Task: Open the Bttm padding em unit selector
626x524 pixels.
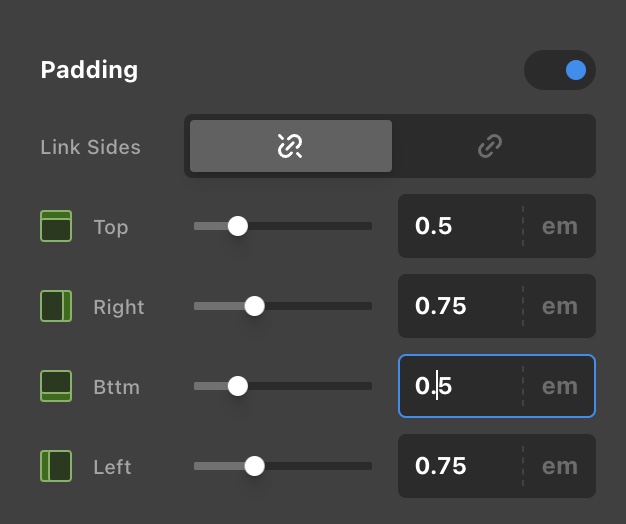Action: [560, 386]
